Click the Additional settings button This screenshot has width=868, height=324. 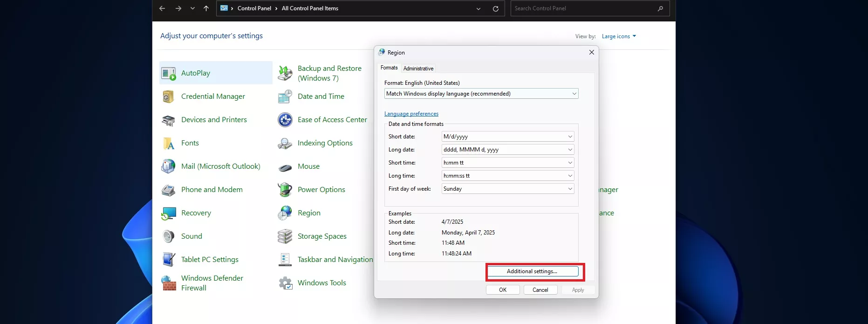coord(533,271)
